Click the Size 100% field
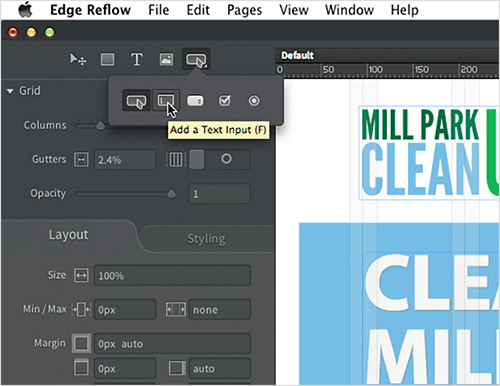This screenshot has height=386, width=500. click(172, 276)
